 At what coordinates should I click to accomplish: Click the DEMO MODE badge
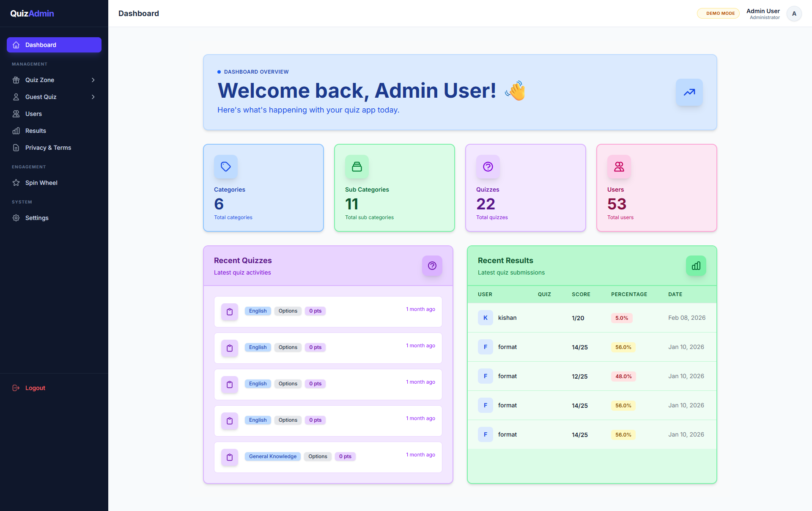718,13
